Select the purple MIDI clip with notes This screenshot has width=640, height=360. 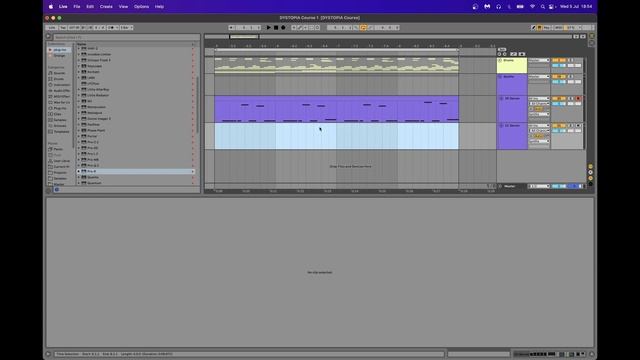click(336, 109)
